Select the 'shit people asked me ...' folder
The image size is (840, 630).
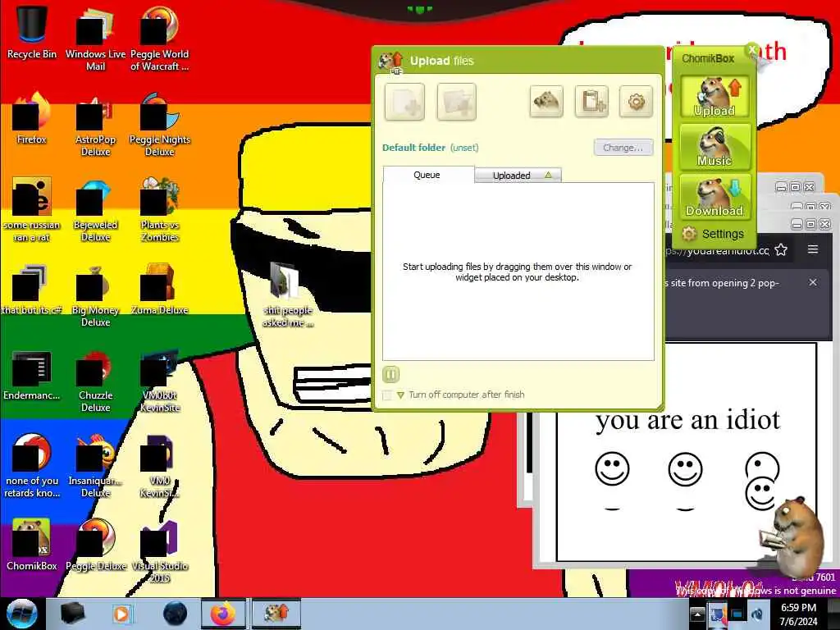[287, 294]
